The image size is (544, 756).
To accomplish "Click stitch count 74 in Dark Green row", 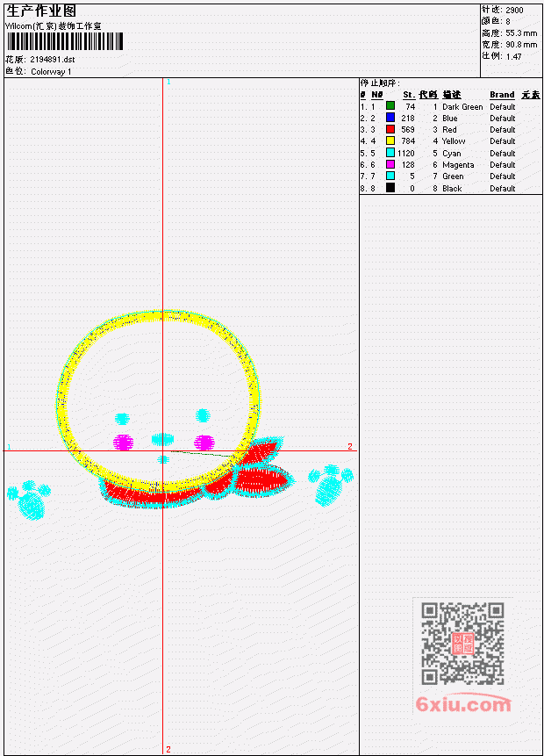I will tap(411, 106).
